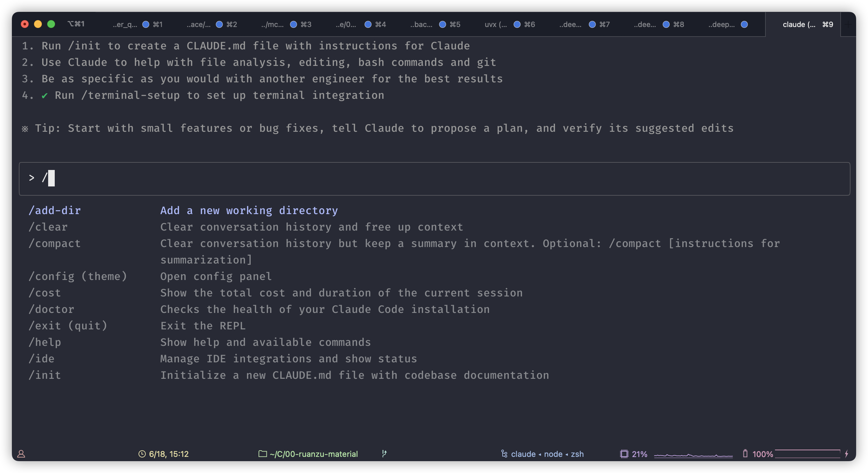
Task: Focus the command prompt input box
Action: click(434, 179)
